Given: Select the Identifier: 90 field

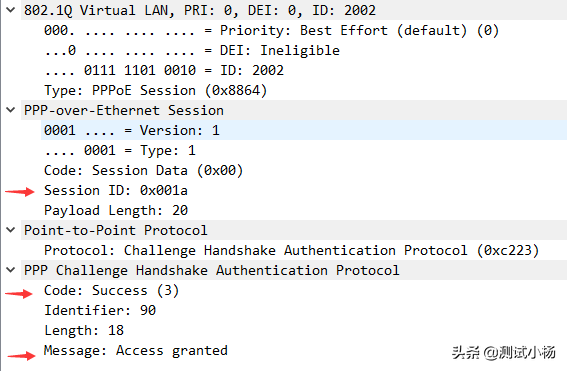Looking at the screenshot, I should (x=304, y=310).
